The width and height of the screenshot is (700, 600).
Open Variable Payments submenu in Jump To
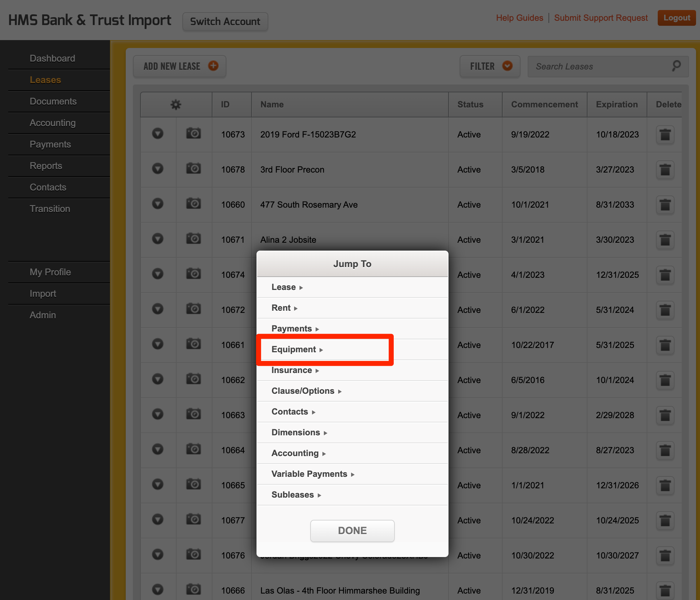pyautogui.click(x=352, y=474)
